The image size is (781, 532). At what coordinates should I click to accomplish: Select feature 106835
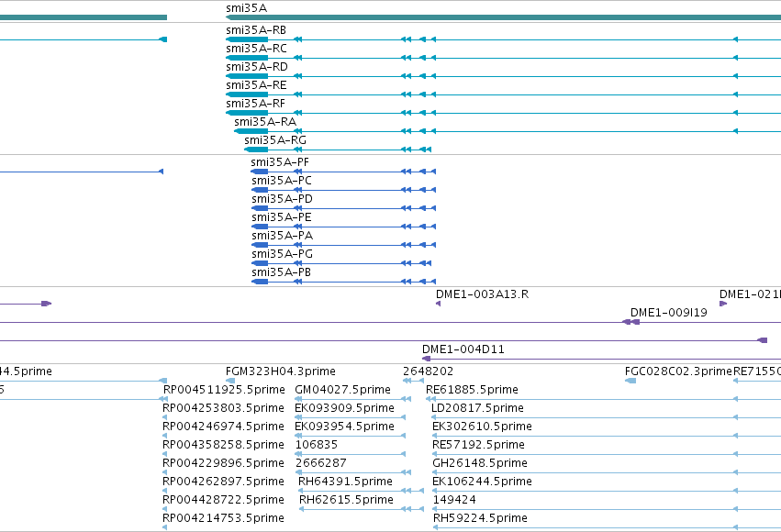click(317, 446)
